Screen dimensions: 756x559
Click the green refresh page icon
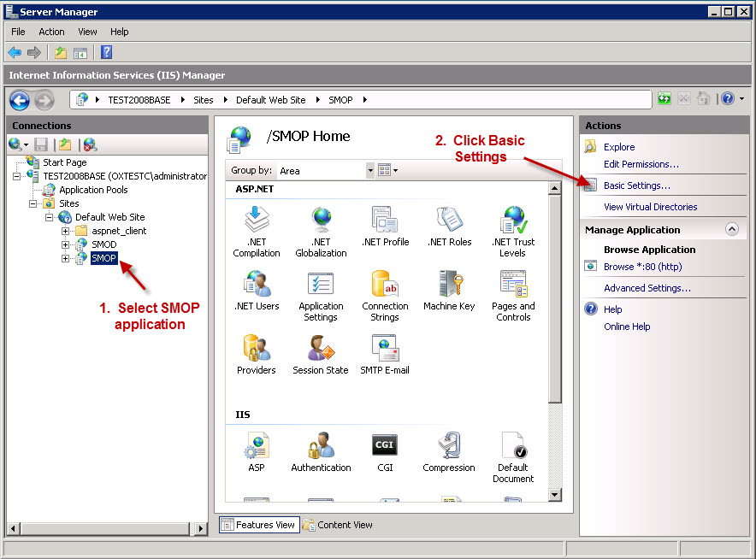664,99
